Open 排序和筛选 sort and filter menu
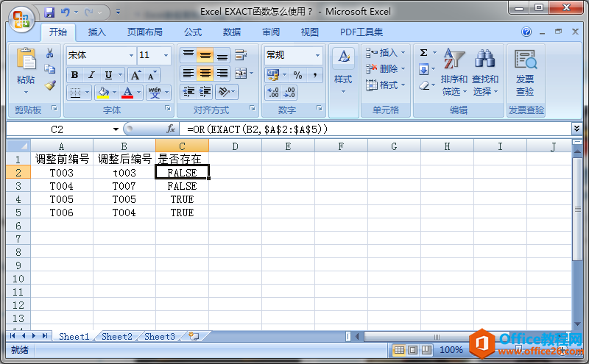This screenshot has height=364, width=589. pyautogui.click(x=454, y=71)
